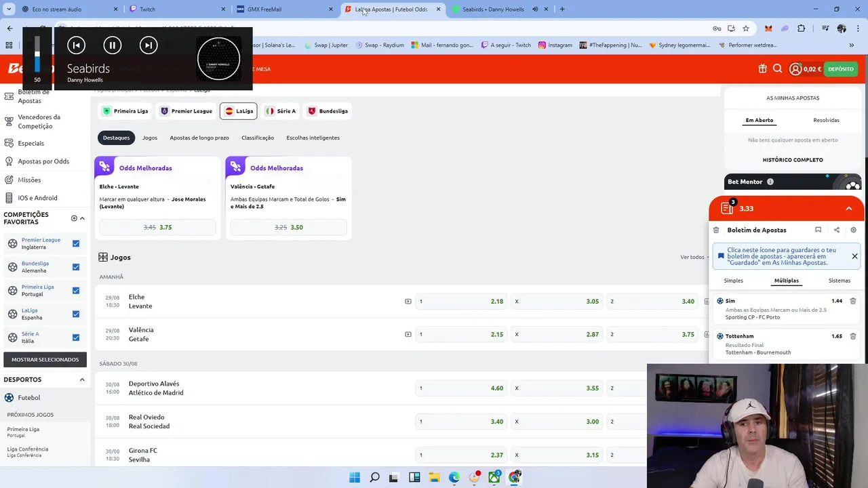Open the Bet Mentor info icon
Viewport: 868px width, 488px height.
pyautogui.click(x=770, y=182)
